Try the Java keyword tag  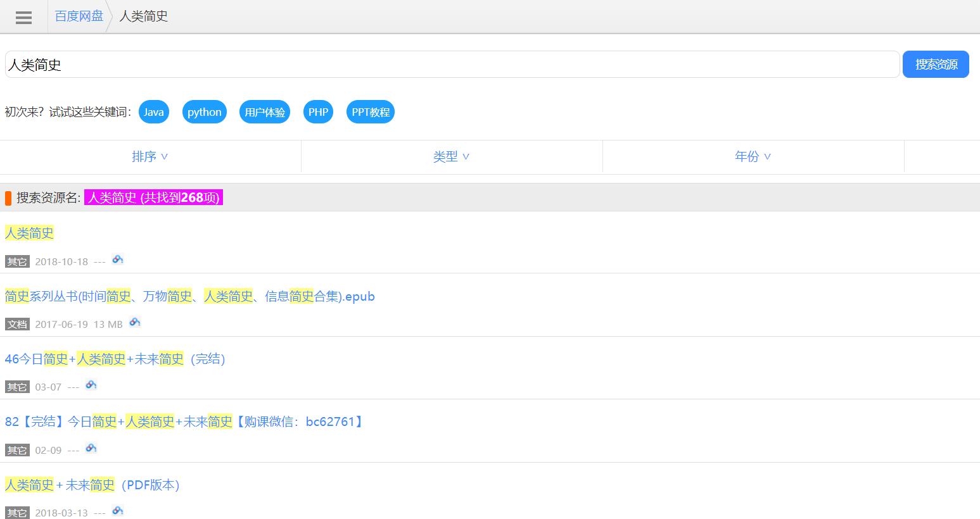click(x=153, y=112)
